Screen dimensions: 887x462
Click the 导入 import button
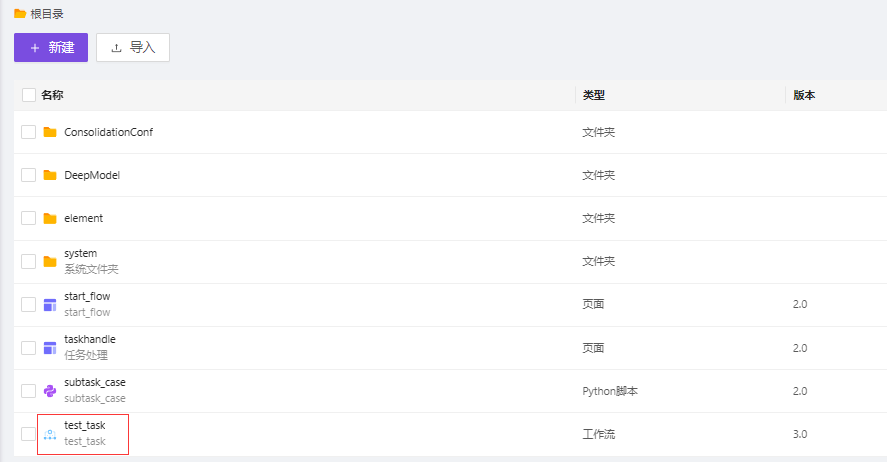[x=133, y=47]
